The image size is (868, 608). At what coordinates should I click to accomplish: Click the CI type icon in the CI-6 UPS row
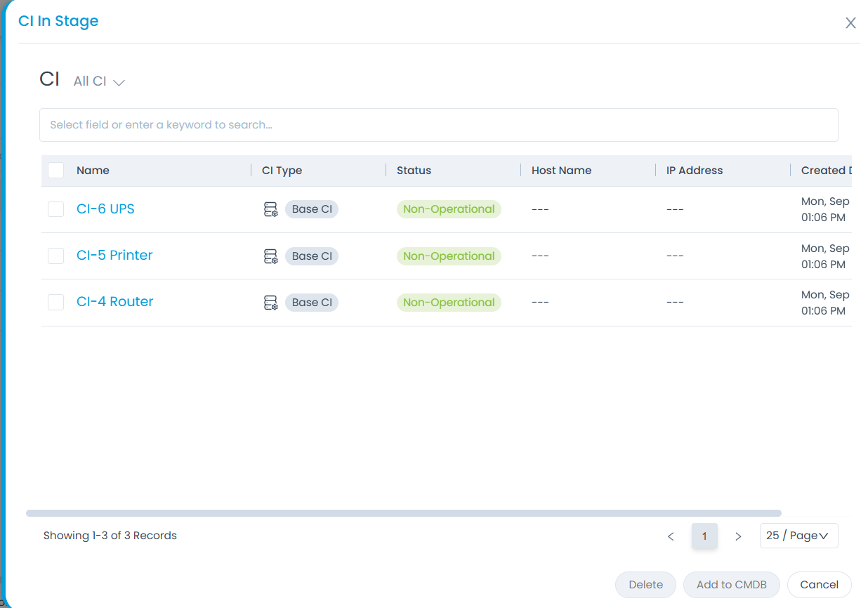270,209
